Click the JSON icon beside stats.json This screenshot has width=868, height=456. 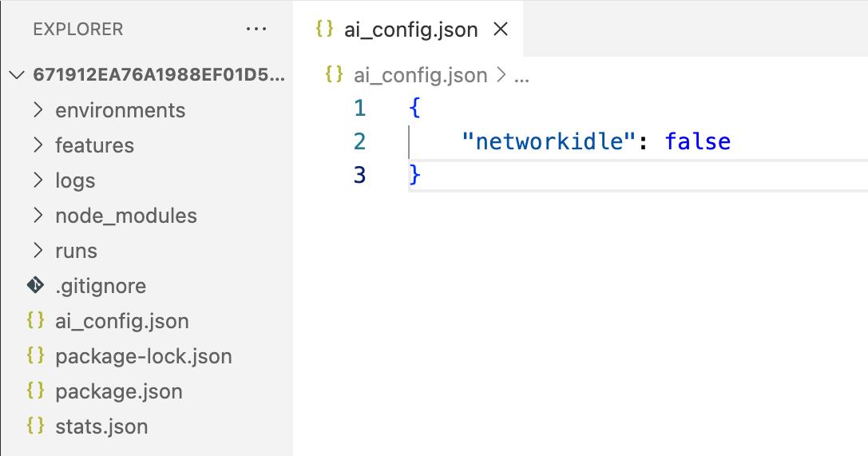click(x=35, y=426)
